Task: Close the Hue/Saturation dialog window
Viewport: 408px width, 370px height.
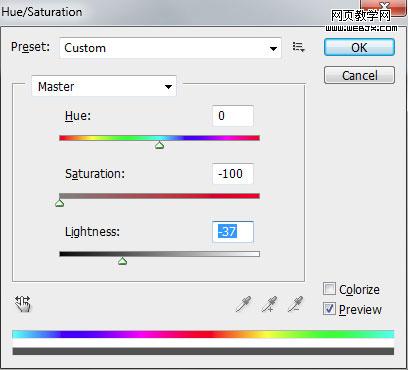Action: (x=384, y=7)
